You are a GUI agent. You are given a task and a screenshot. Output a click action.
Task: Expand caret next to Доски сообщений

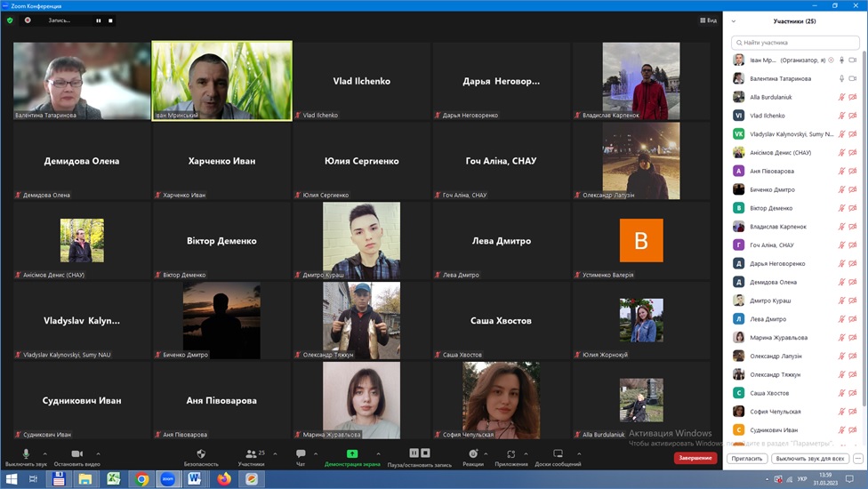tap(579, 453)
